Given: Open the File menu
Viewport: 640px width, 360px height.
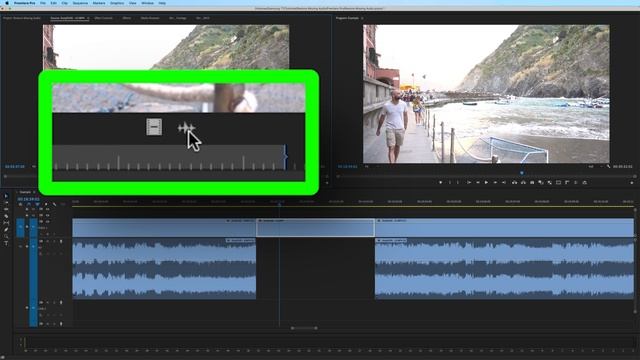Looking at the screenshot, I should (x=43, y=3).
